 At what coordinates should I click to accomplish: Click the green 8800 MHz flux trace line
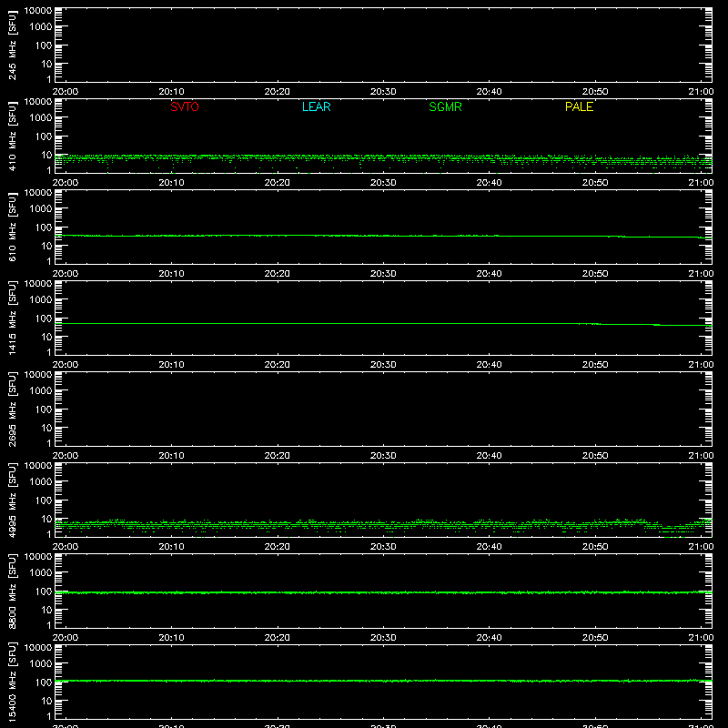(383, 592)
